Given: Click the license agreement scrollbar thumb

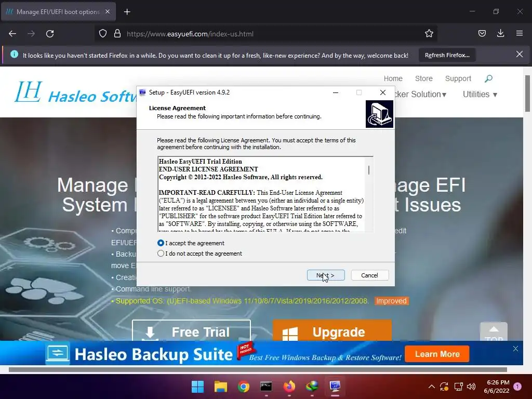Looking at the screenshot, I should [x=369, y=170].
